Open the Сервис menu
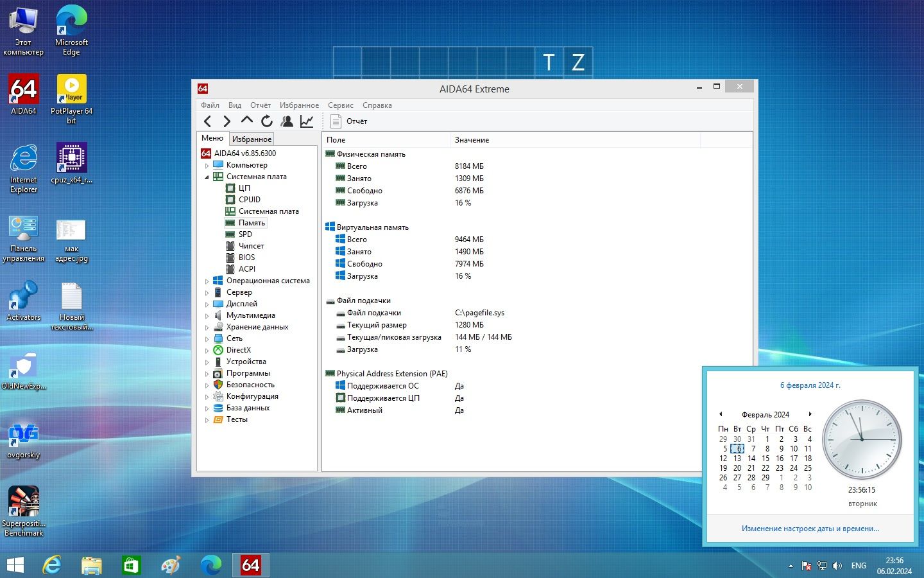The height and width of the screenshot is (578, 924). 341,105
